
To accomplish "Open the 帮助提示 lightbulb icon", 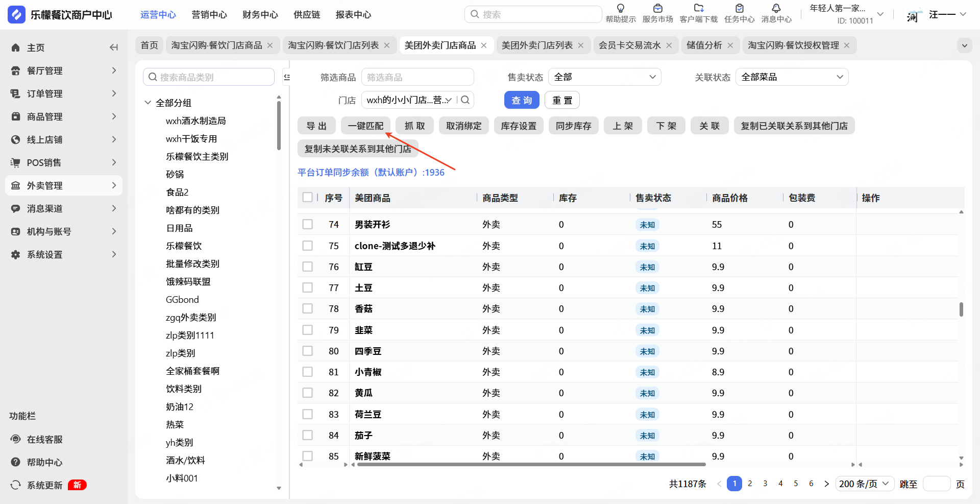I will [620, 9].
